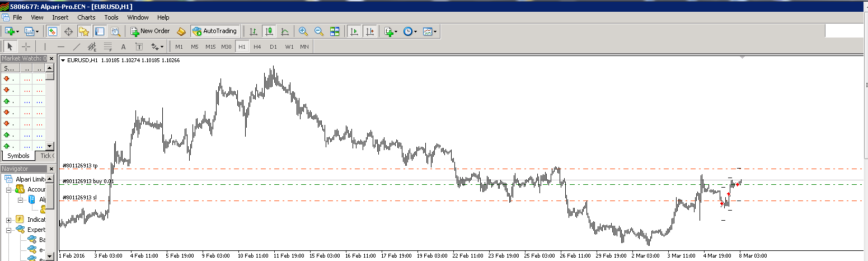Open the Tools menu
Image resolution: width=868 pixels, height=261 pixels.
pos(111,17)
